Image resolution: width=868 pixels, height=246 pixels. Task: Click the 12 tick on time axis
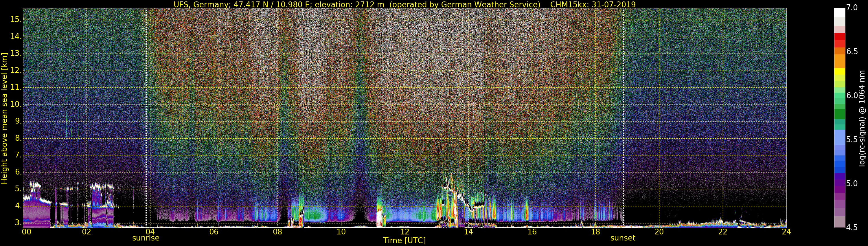(x=405, y=232)
